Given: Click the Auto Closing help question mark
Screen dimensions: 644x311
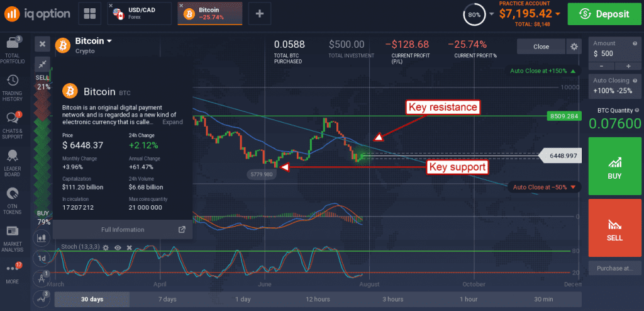Looking at the screenshot, I should (635, 80).
